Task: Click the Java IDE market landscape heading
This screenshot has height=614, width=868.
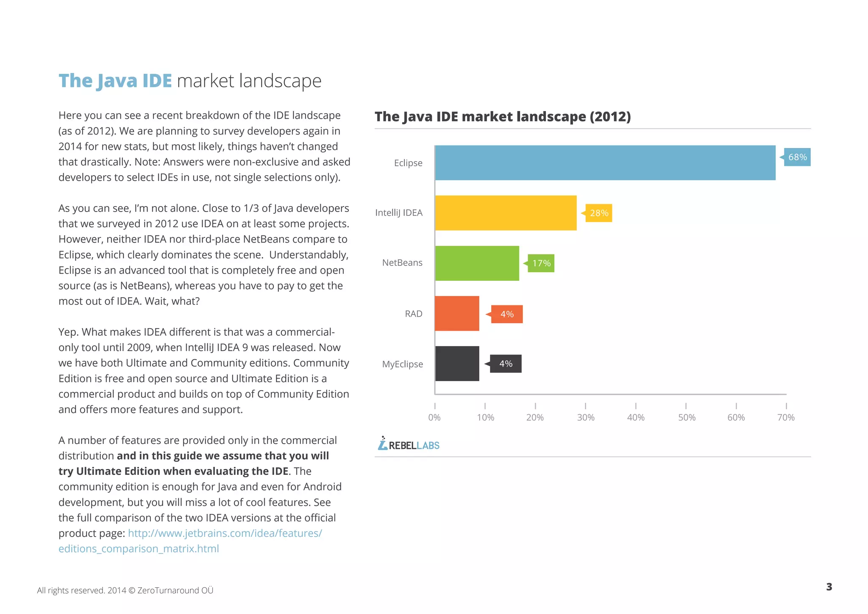Action: (x=189, y=81)
